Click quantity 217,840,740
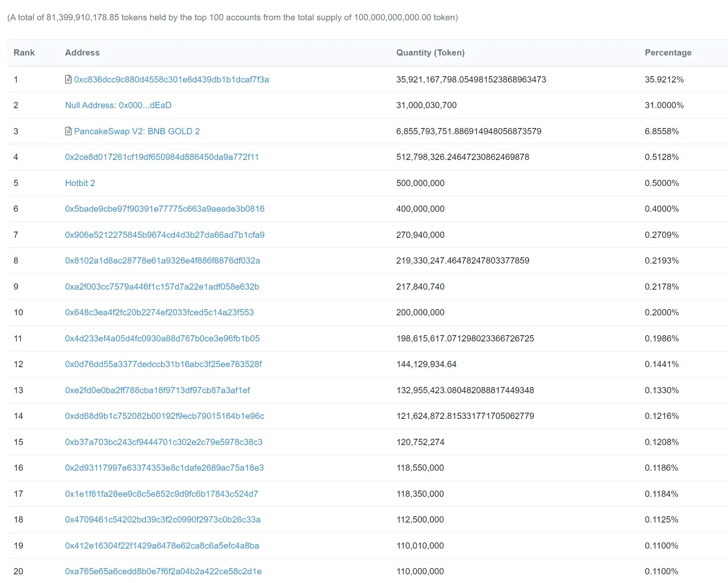The height and width of the screenshot is (583, 728). point(420,286)
